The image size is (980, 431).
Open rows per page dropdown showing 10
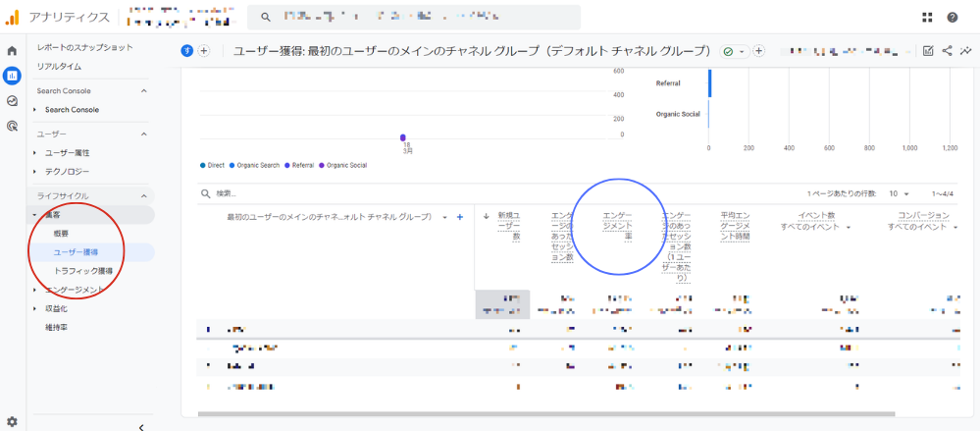click(901, 194)
